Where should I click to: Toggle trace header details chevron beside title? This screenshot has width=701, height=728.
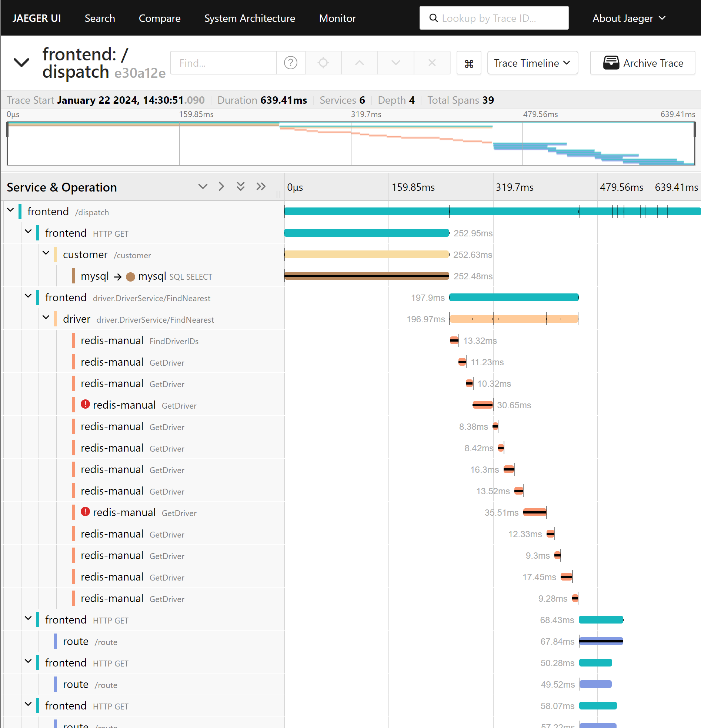[21, 63]
